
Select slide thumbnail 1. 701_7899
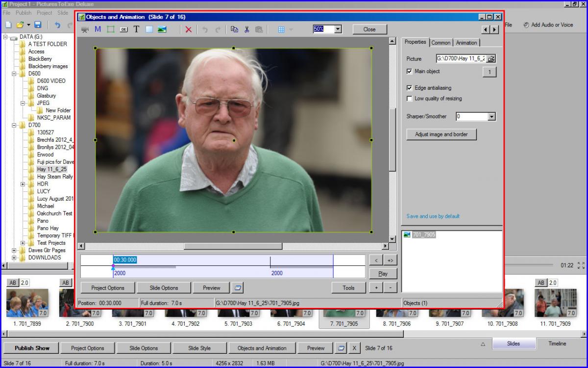(27, 303)
